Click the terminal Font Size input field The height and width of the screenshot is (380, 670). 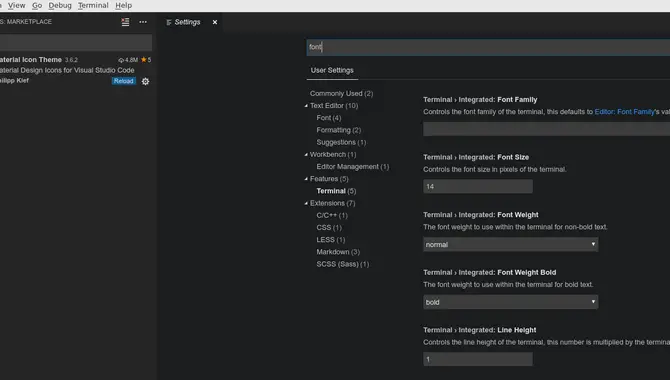click(x=478, y=186)
